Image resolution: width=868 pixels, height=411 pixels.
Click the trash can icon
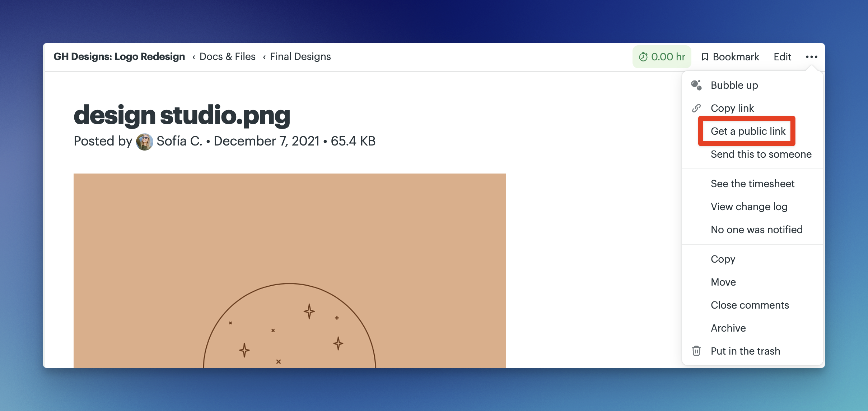(x=696, y=351)
